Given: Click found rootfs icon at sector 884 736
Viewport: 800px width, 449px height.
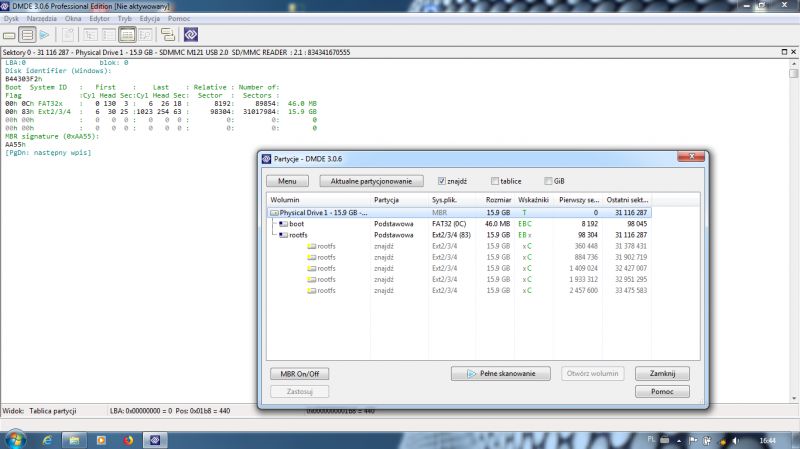Looking at the screenshot, I should tap(311, 258).
